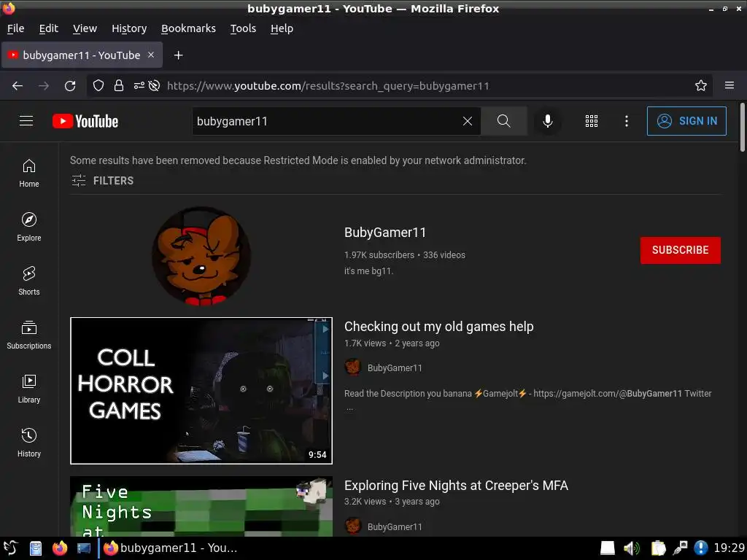
Task: Open the file manager in taskbar
Action: pyautogui.click(x=36, y=548)
